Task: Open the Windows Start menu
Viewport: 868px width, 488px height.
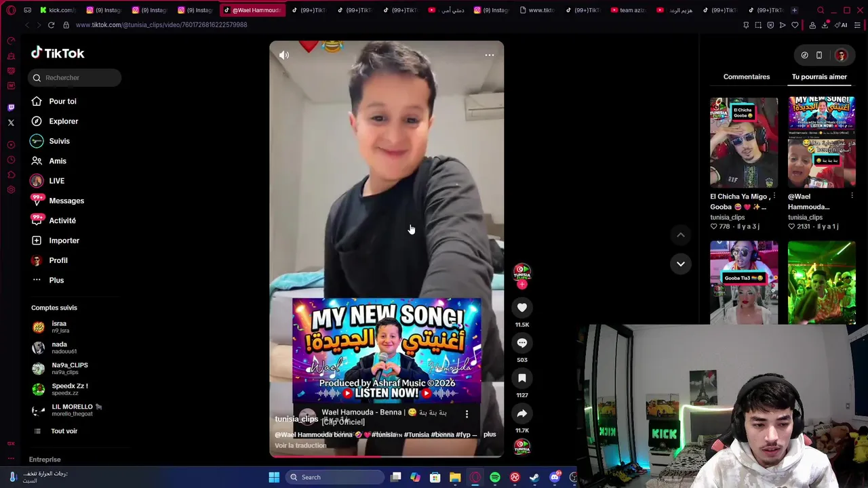Action: tap(274, 477)
